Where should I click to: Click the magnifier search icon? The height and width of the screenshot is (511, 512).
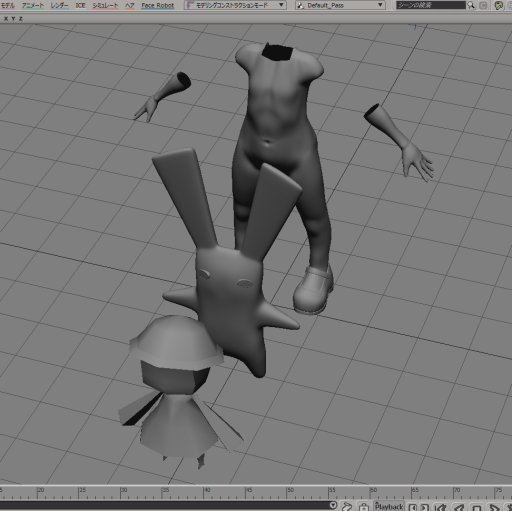(x=471, y=5)
